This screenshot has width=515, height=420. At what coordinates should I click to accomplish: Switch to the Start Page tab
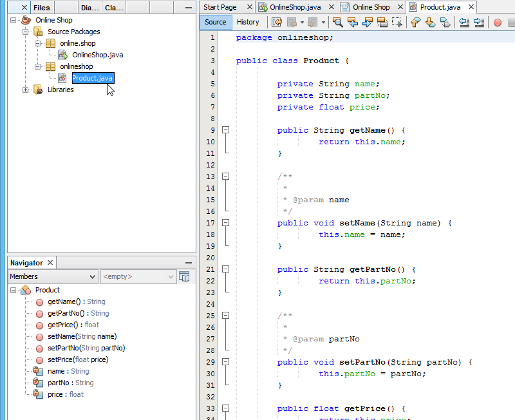(220, 7)
